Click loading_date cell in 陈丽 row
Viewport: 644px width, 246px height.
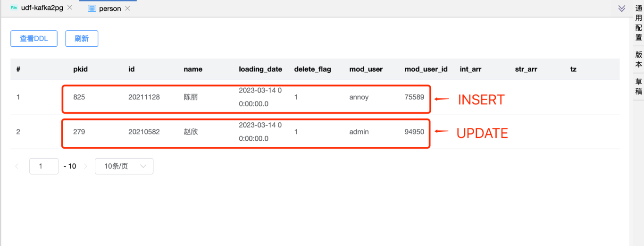click(260, 97)
